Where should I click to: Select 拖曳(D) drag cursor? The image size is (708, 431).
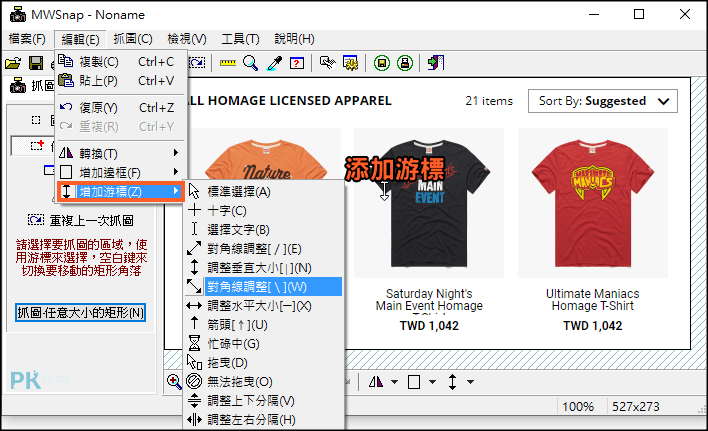click(264, 362)
